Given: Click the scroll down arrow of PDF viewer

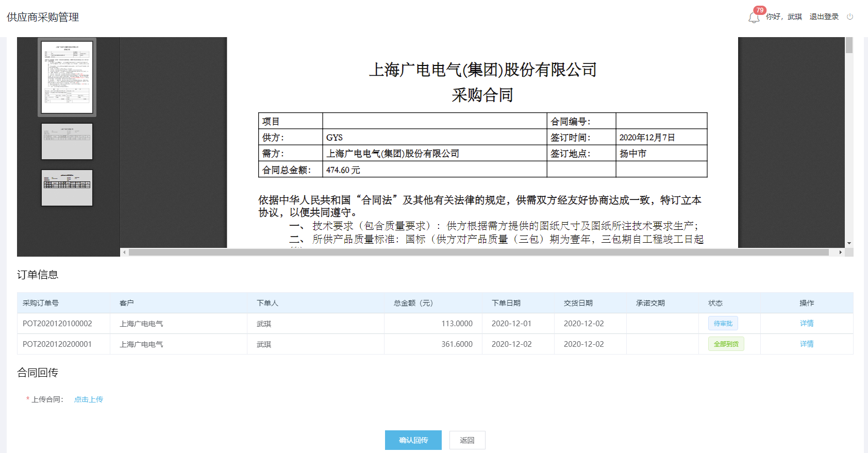Looking at the screenshot, I should pyautogui.click(x=849, y=243).
